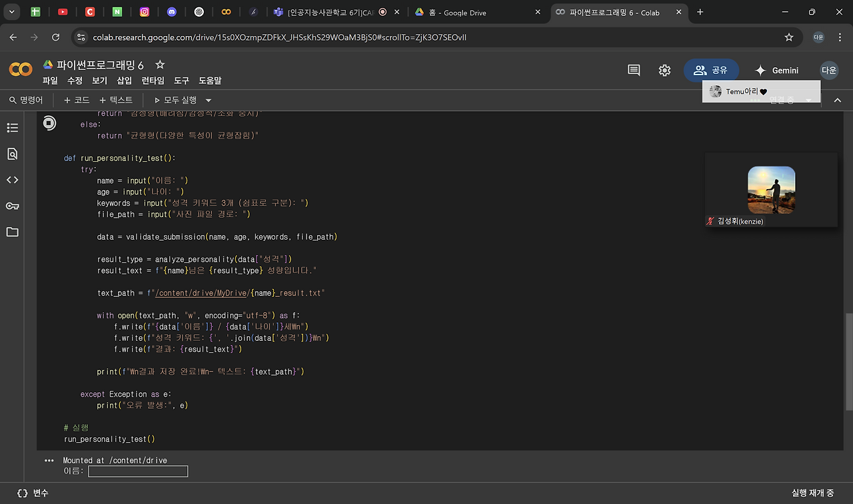Switch to the YouTube pinned tab
The width and height of the screenshot is (853, 504).
(63, 12)
